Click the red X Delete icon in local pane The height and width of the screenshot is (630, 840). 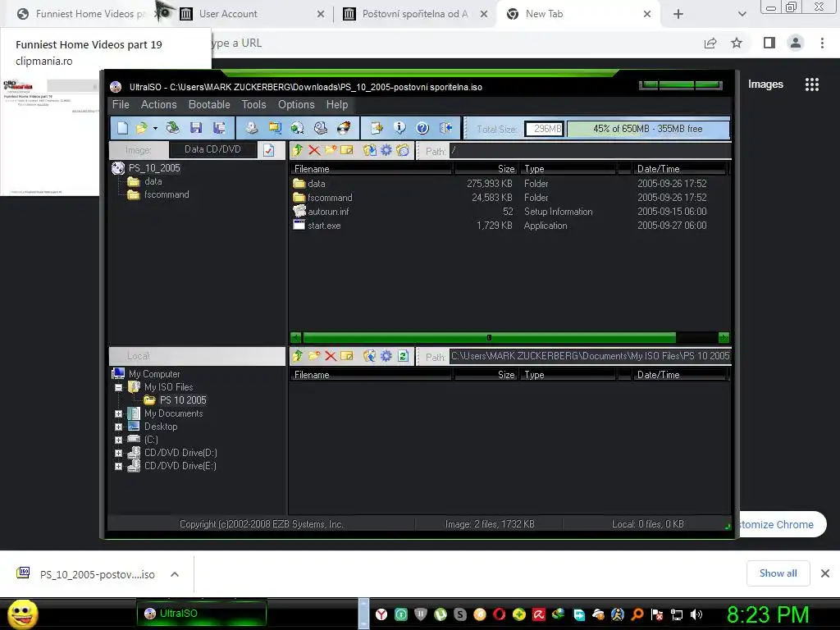(x=331, y=356)
